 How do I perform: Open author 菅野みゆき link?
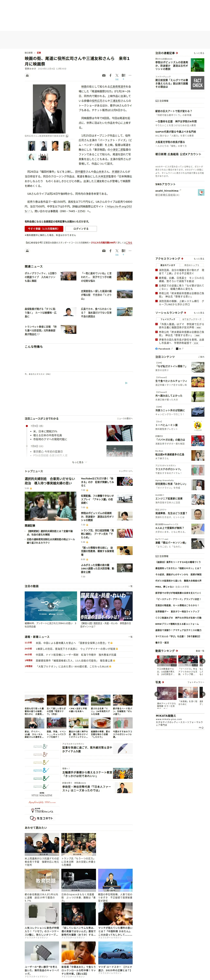(x=30, y=69)
